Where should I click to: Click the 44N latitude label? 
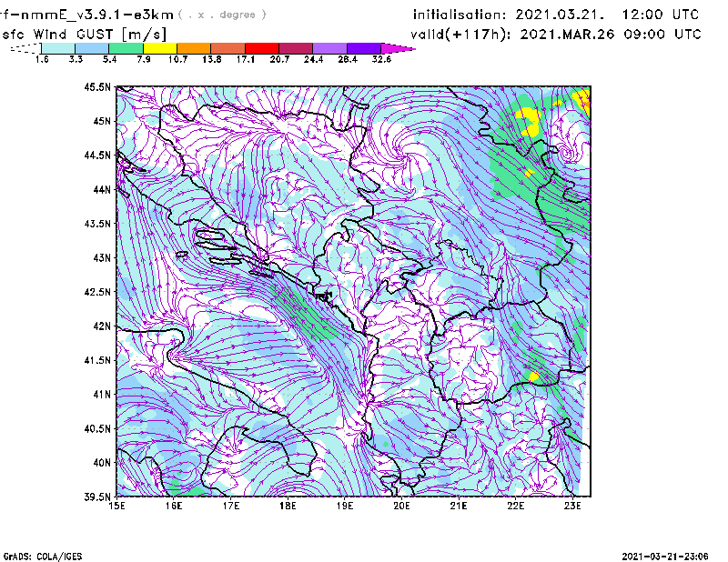pos(102,189)
